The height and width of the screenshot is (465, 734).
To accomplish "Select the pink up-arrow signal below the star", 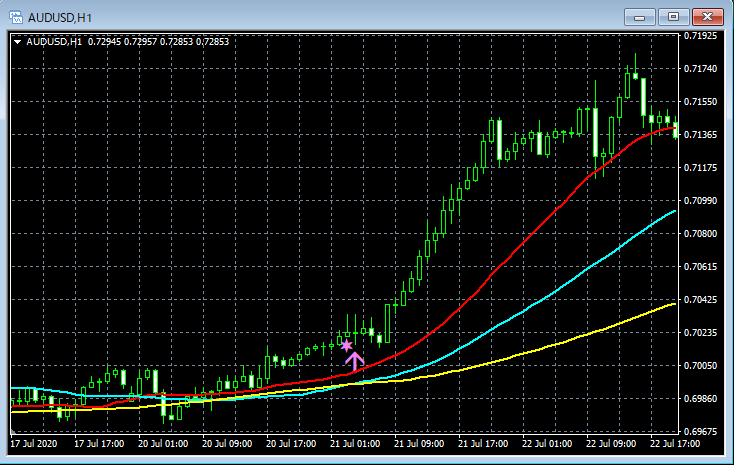I will coord(354,362).
